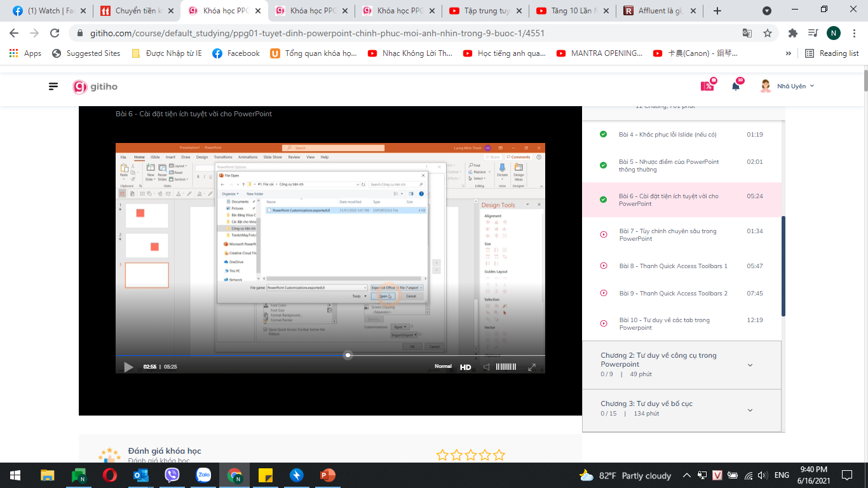Open lesson Bài 5 - Nhược điểm của PowerPoint

tap(668, 166)
